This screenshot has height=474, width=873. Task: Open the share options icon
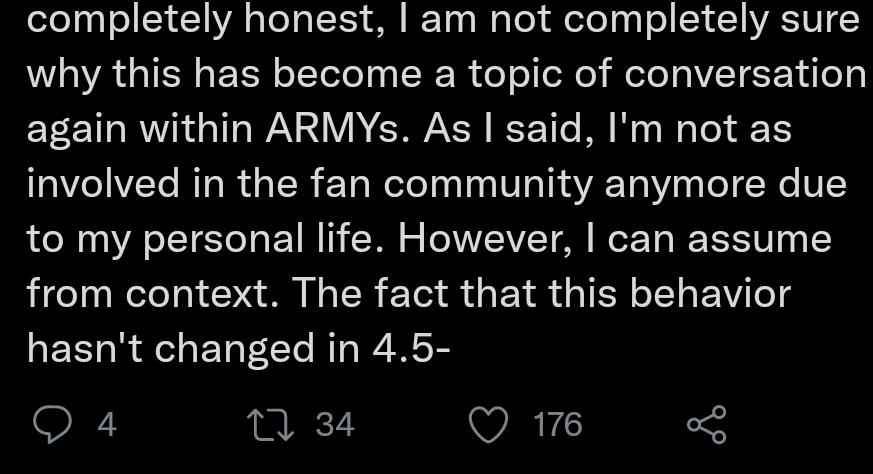706,425
